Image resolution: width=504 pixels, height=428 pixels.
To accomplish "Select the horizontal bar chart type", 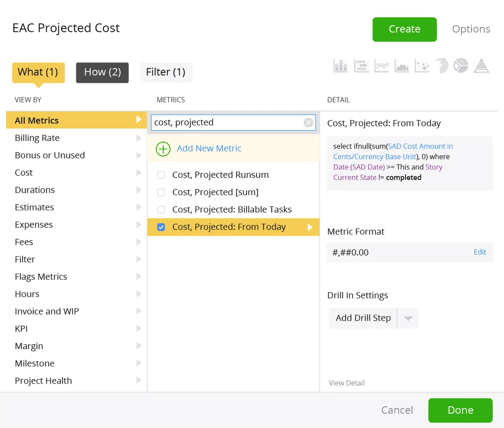I will [361, 66].
